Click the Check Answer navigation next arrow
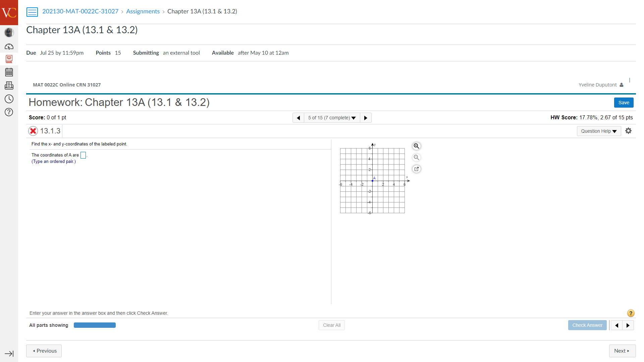Viewport: 644px width, 362px height. [628, 325]
